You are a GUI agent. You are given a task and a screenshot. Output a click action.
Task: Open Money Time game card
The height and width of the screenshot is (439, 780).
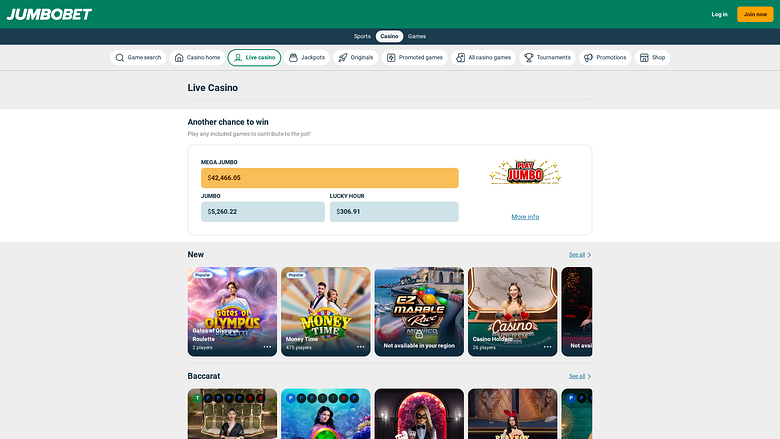(326, 312)
